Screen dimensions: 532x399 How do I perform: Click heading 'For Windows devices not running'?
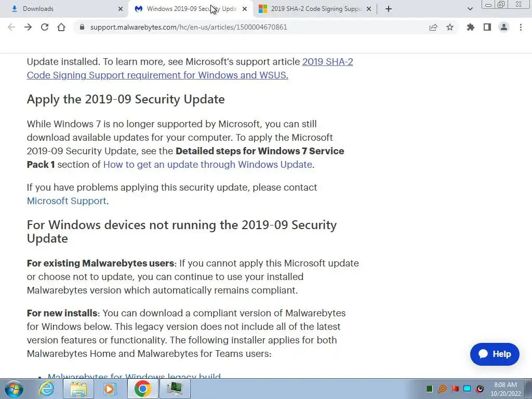click(182, 232)
